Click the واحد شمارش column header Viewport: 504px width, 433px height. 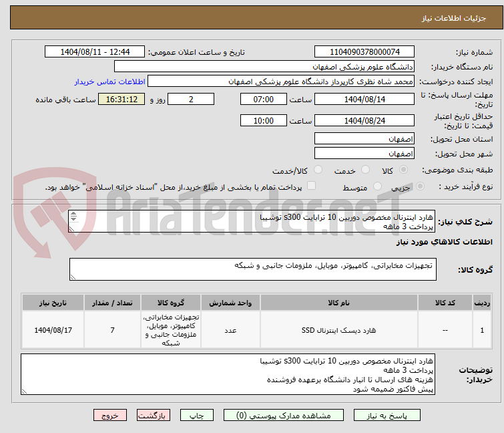coord(230,303)
